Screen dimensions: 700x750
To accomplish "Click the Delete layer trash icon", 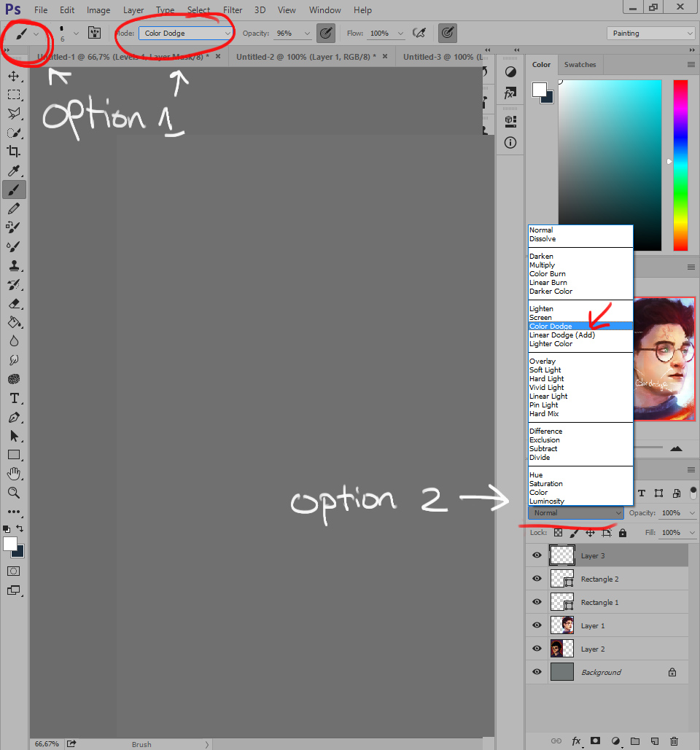I will pyautogui.click(x=674, y=741).
